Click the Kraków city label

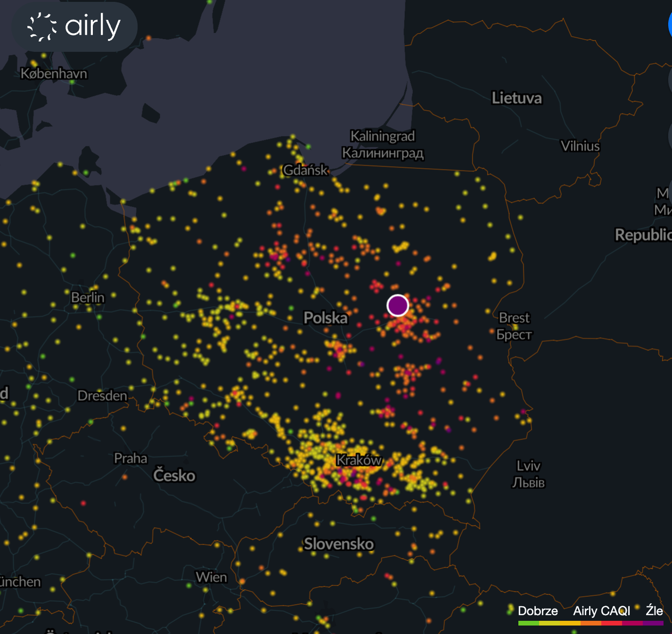(358, 460)
